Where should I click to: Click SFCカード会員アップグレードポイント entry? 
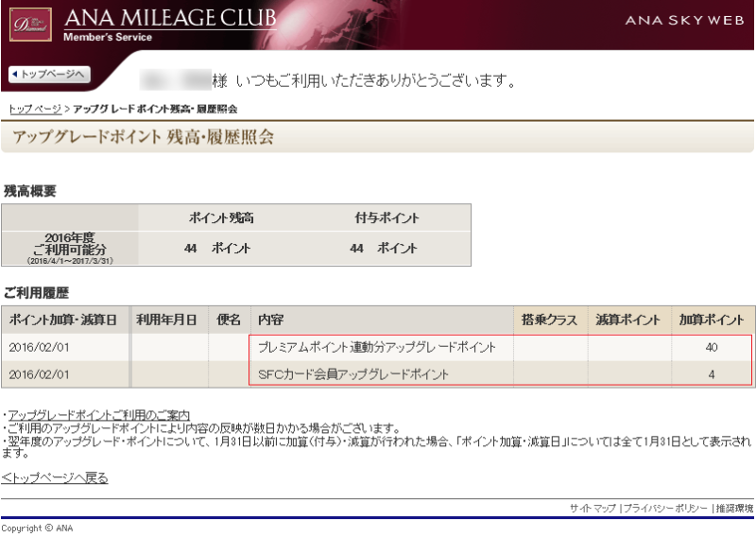point(353,374)
